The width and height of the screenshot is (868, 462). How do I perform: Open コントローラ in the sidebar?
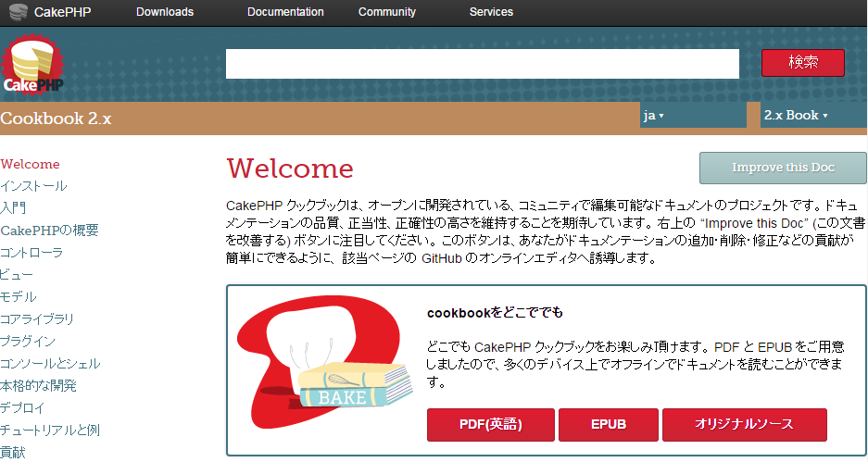point(31,253)
